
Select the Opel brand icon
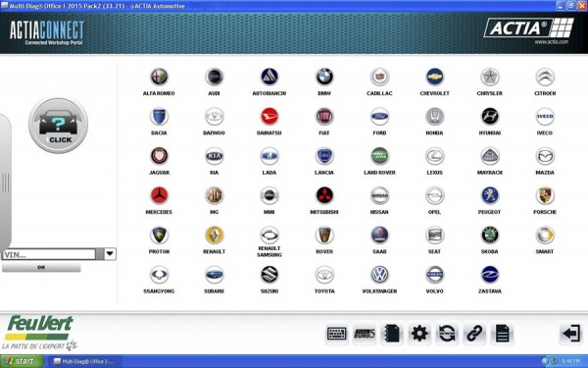[x=434, y=195]
